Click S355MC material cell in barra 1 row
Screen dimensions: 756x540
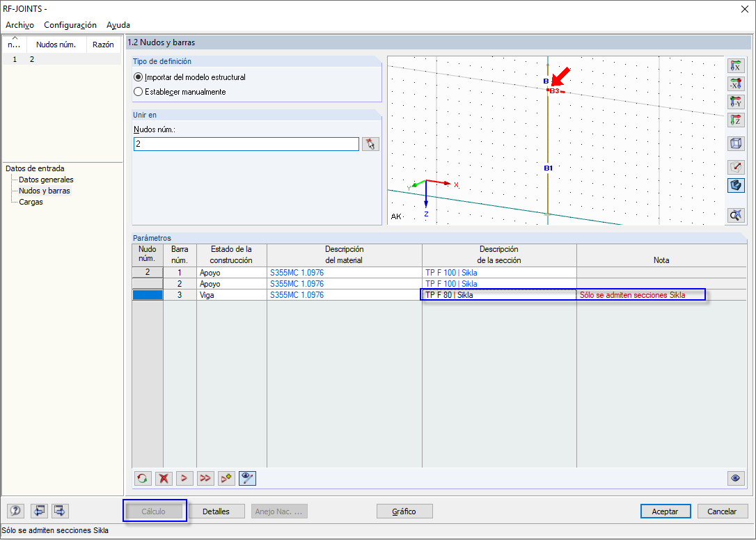pyautogui.click(x=345, y=272)
